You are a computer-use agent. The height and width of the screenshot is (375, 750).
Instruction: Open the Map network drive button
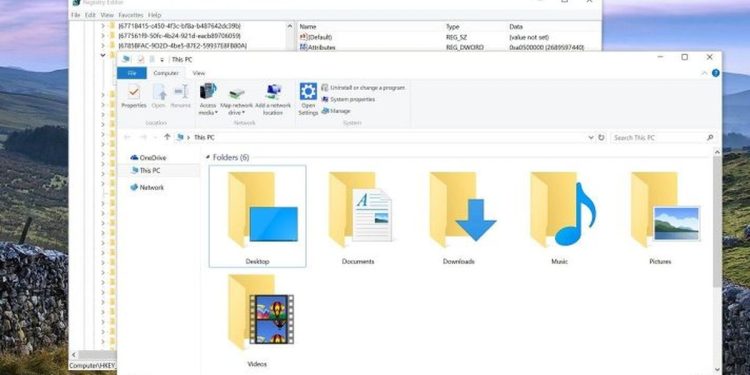point(236,99)
